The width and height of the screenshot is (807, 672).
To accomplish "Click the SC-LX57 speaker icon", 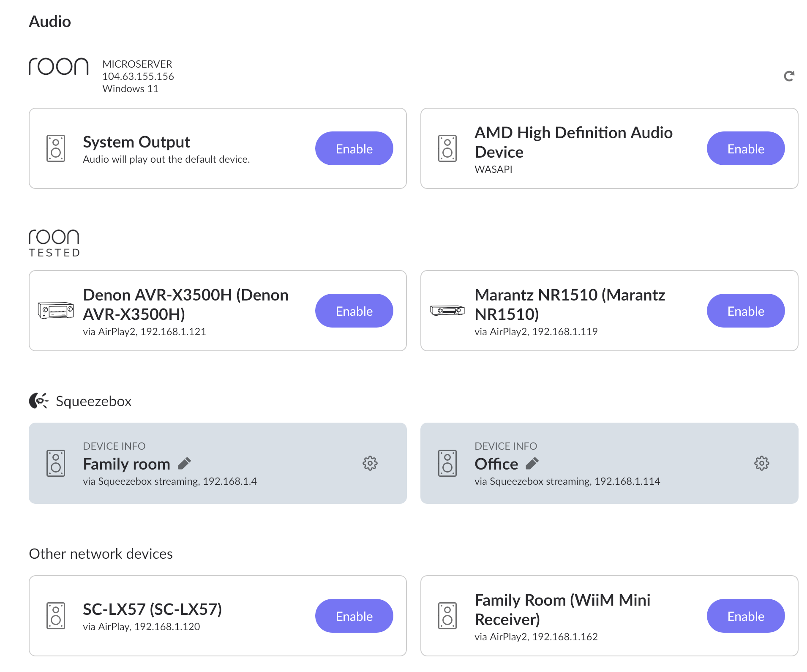I will pyautogui.click(x=56, y=616).
